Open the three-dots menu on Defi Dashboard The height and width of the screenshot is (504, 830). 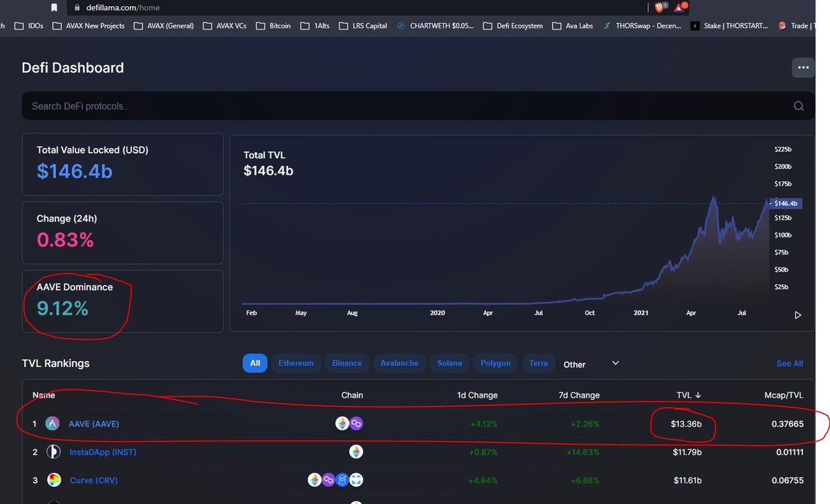(803, 68)
